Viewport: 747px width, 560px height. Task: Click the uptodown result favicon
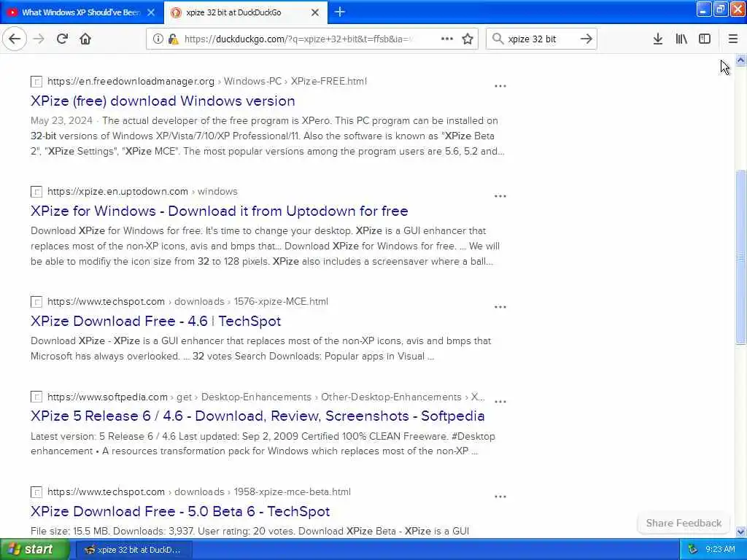pyautogui.click(x=36, y=192)
